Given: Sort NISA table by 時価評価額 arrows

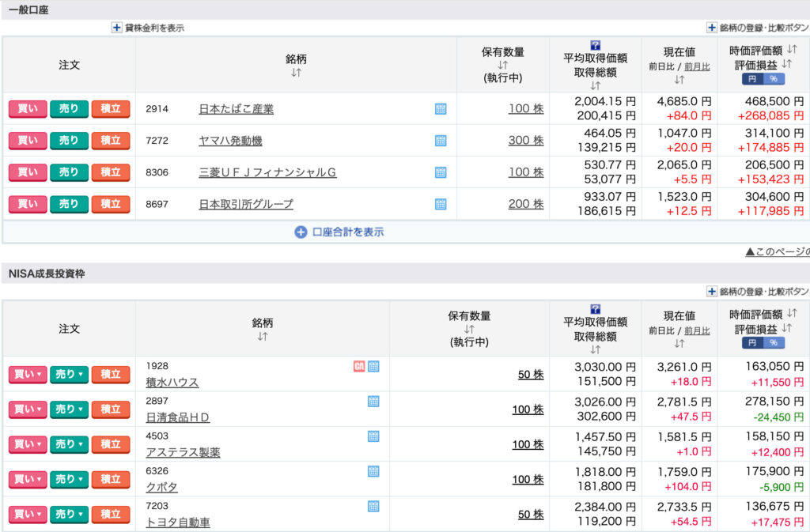Looking at the screenshot, I should coord(792,313).
